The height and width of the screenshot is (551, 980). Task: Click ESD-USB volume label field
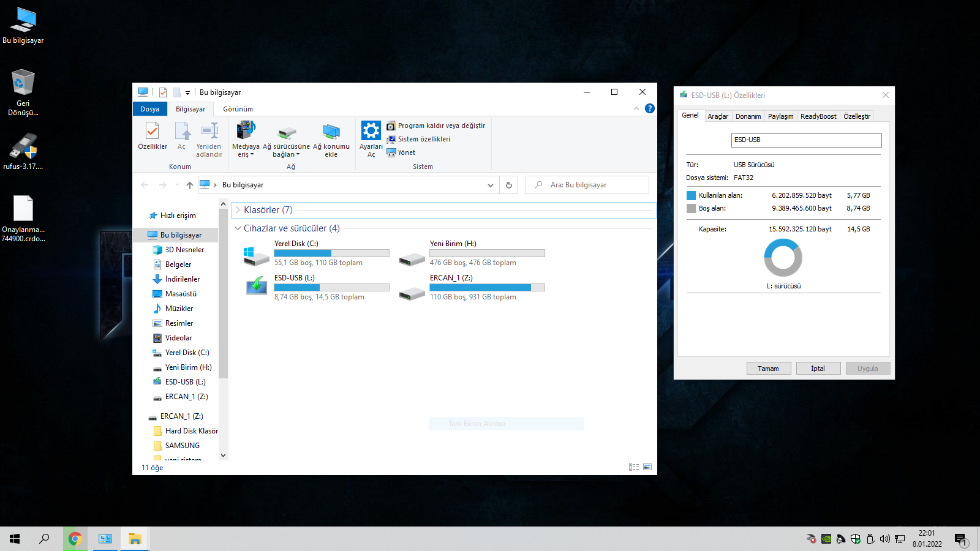806,140
